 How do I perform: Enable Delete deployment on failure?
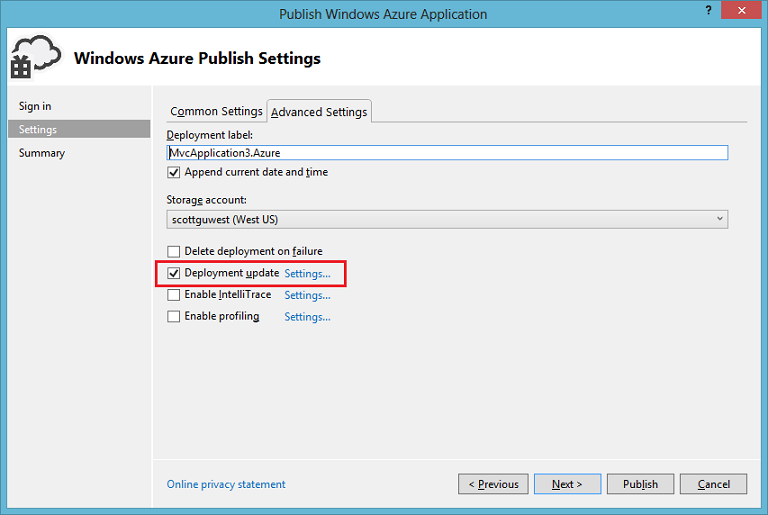click(173, 251)
